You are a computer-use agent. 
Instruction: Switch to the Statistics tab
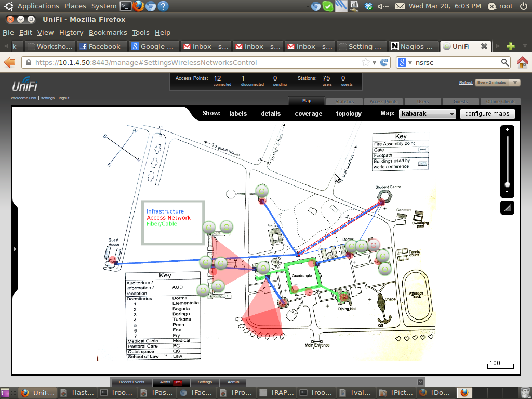click(x=344, y=102)
